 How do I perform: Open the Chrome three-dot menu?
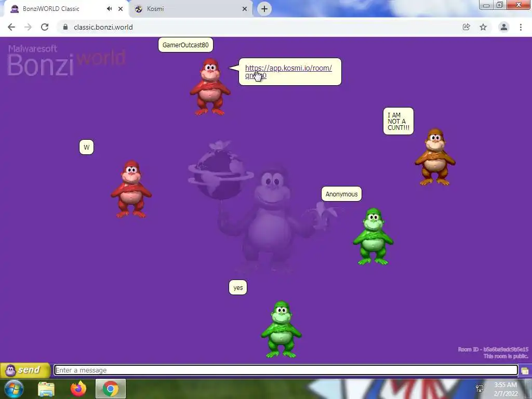tap(521, 27)
